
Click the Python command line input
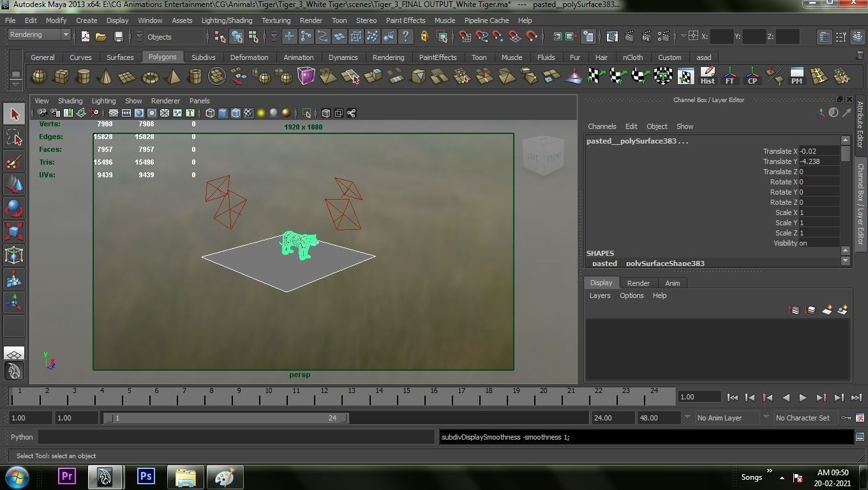pyautogui.click(x=236, y=437)
